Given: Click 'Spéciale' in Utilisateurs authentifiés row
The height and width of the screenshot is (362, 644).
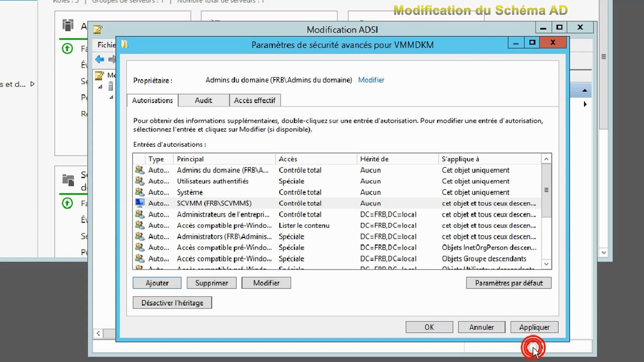Looking at the screenshot, I should click(291, 181).
